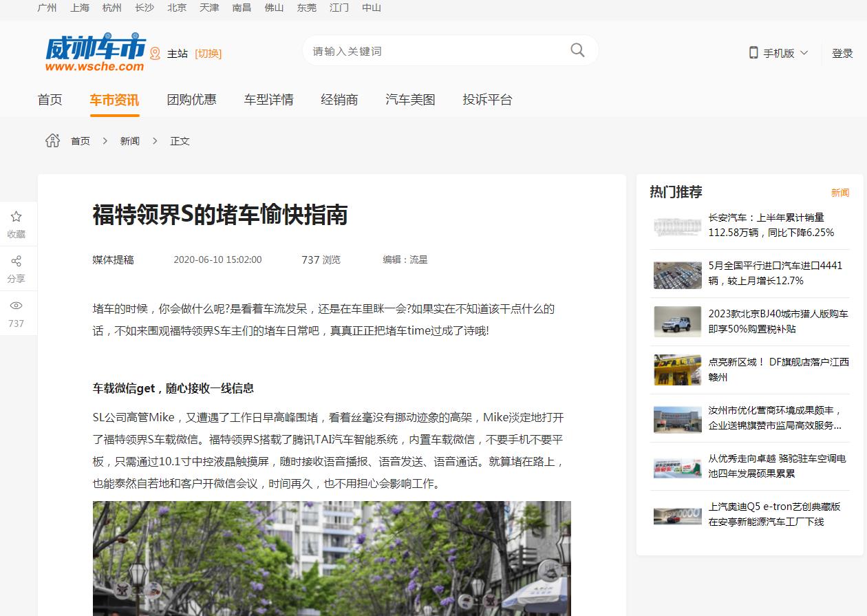The height and width of the screenshot is (616, 867).
Task: Open the 汝州市优化营商环境 article
Action: (775, 418)
